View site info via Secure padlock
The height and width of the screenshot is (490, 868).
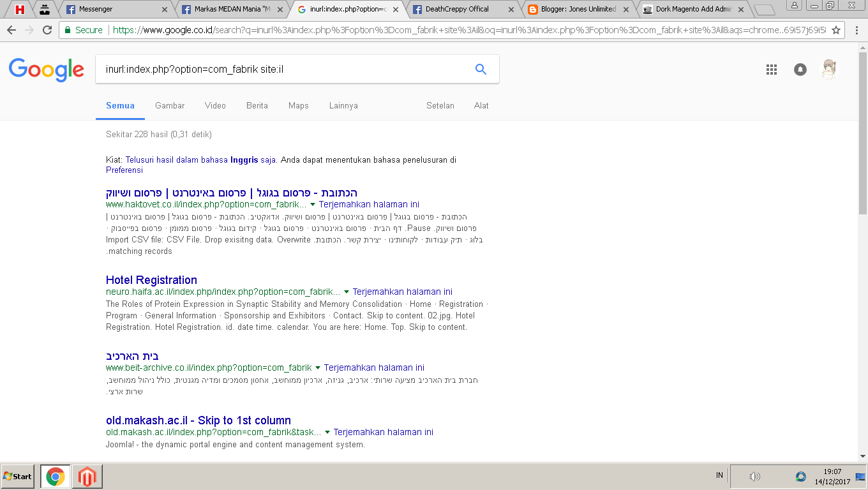(x=84, y=30)
